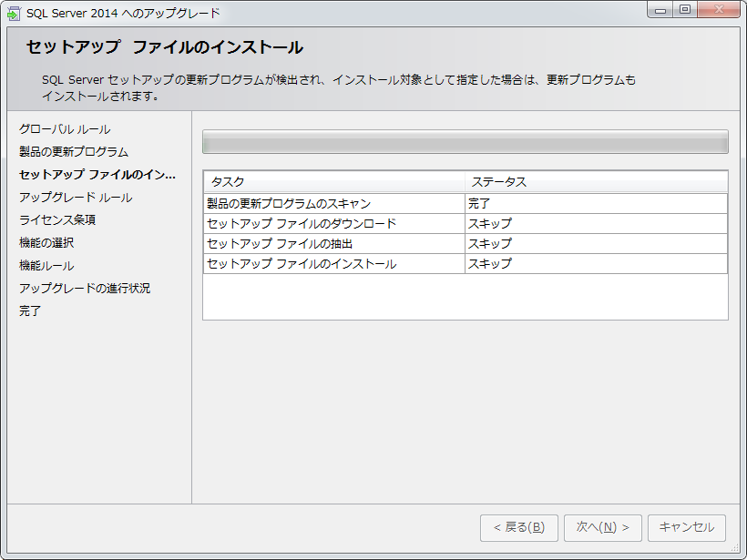Viewport: 747px width, 560px height.
Task: Click the タスク column header
Action: click(x=333, y=182)
